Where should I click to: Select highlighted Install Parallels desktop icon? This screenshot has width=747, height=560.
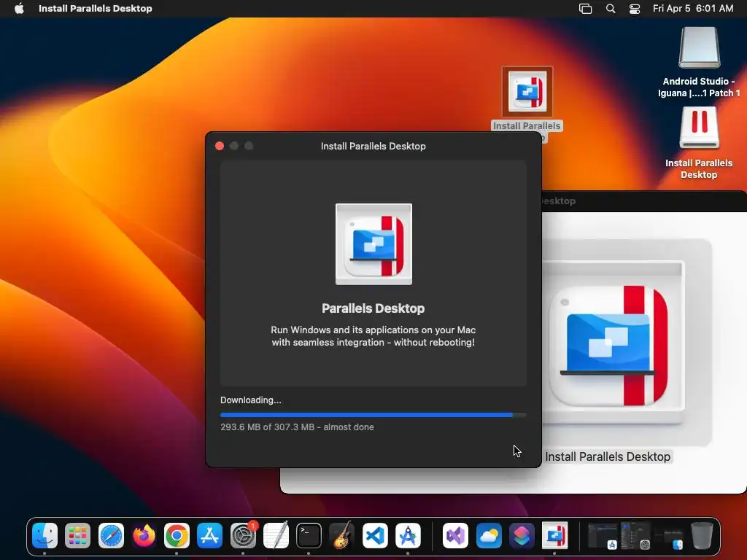(x=527, y=92)
